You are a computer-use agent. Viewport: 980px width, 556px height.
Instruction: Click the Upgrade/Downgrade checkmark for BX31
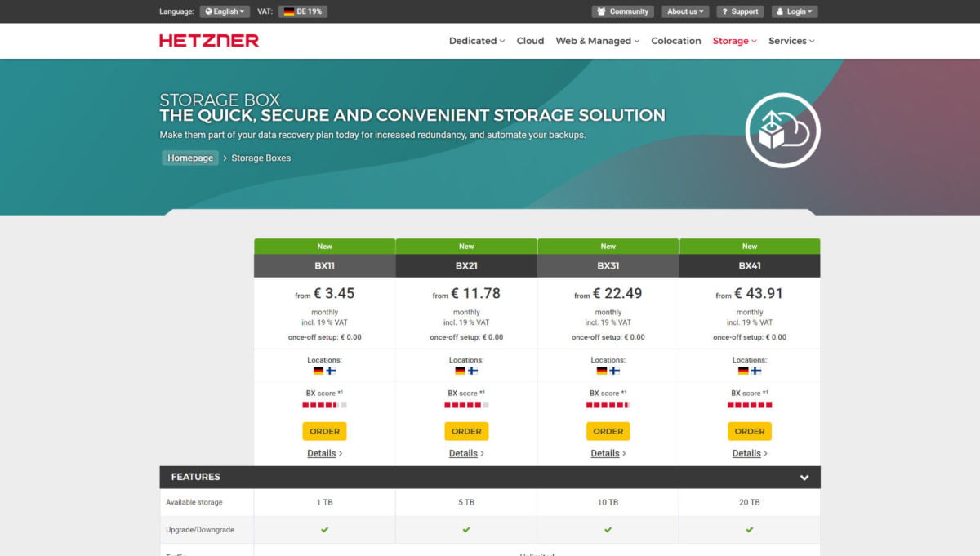click(608, 530)
